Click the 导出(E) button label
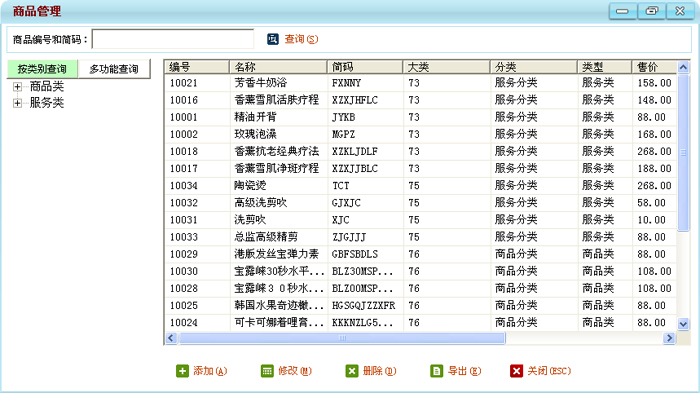The image size is (700, 393). click(464, 371)
